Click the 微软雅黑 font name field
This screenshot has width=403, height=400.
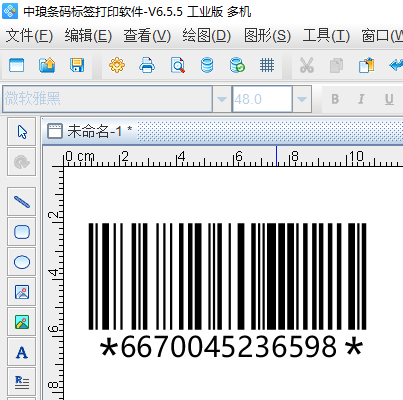point(107,99)
